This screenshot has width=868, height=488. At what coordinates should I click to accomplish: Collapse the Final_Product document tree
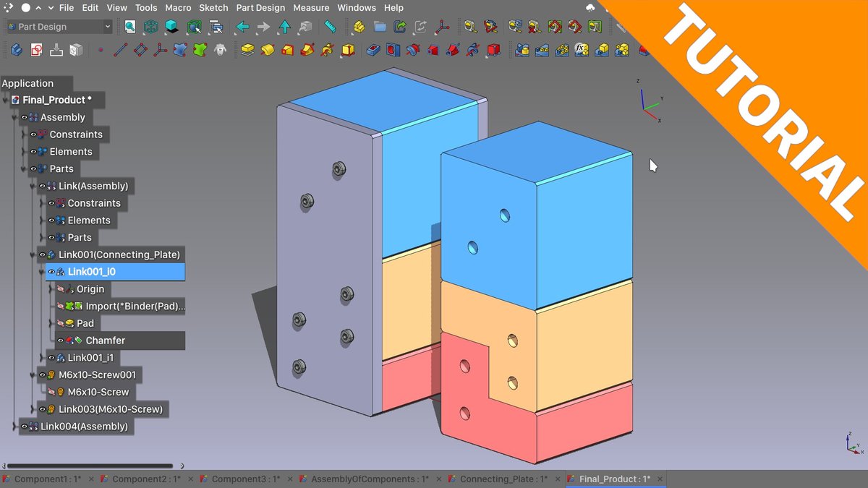(5, 100)
